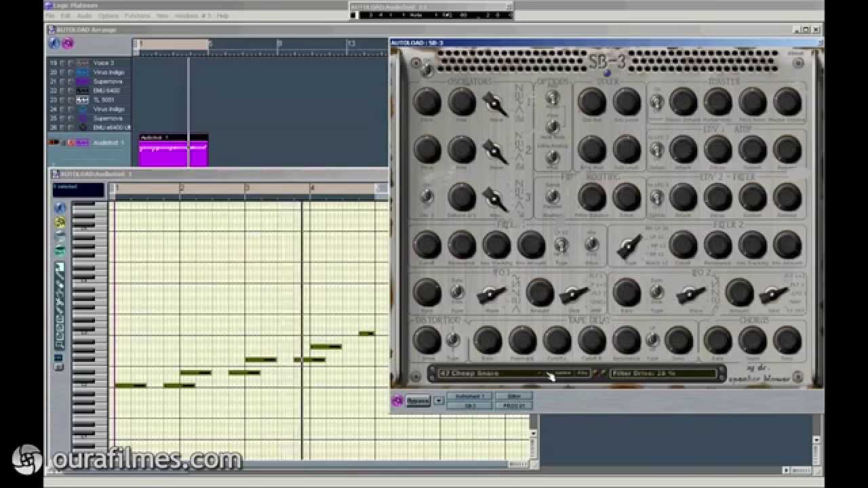Click the Bypass button
The width and height of the screenshot is (868, 488).
point(418,401)
